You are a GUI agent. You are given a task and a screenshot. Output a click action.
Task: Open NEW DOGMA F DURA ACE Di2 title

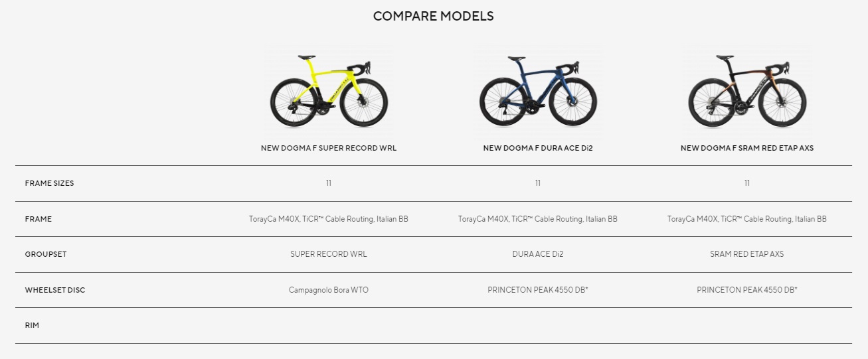pos(538,148)
